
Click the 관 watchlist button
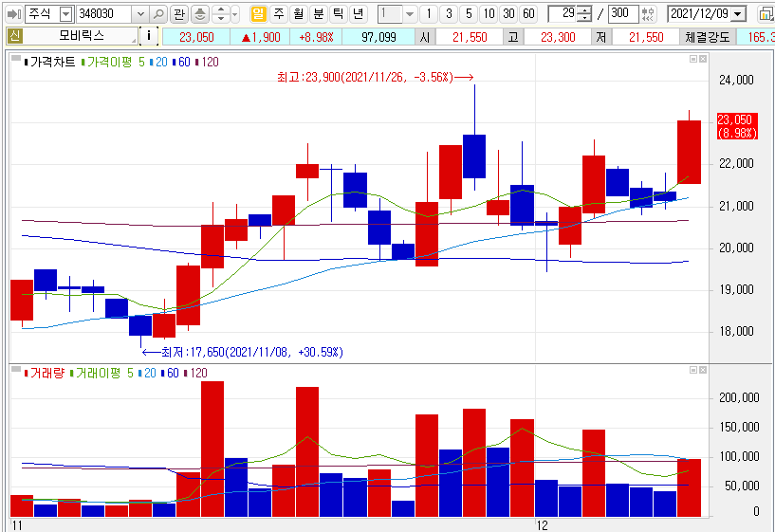click(x=179, y=14)
